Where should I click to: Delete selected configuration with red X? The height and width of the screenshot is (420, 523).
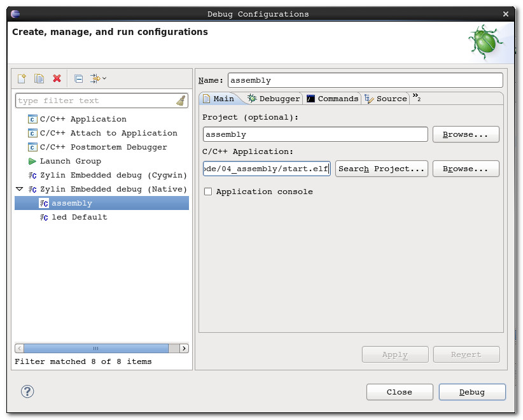click(x=57, y=78)
